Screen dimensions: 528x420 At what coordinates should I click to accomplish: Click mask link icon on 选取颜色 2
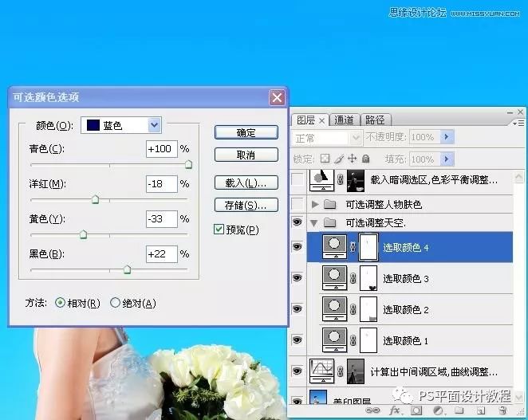point(353,309)
